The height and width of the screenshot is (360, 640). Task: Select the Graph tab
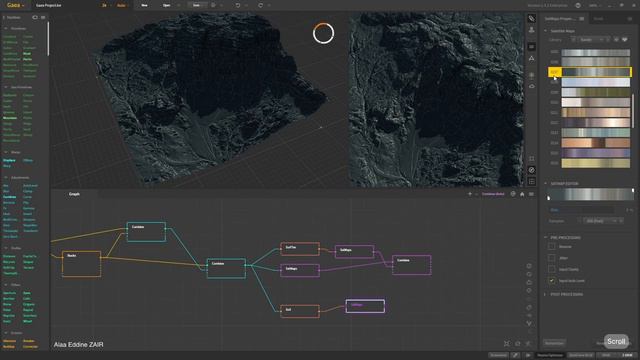(74, 194)
